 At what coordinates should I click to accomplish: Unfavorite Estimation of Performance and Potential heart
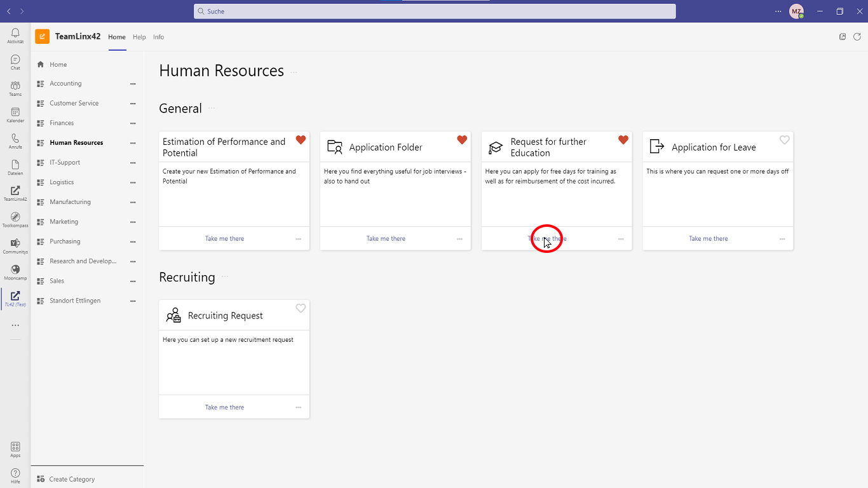(x=301, y=140)
